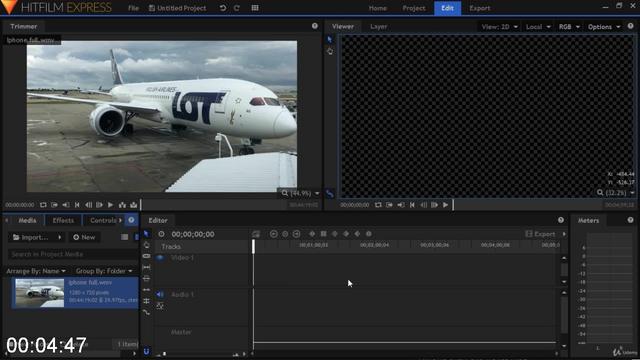
Task: Click the Editor Export button
Action: click(540, 234)
